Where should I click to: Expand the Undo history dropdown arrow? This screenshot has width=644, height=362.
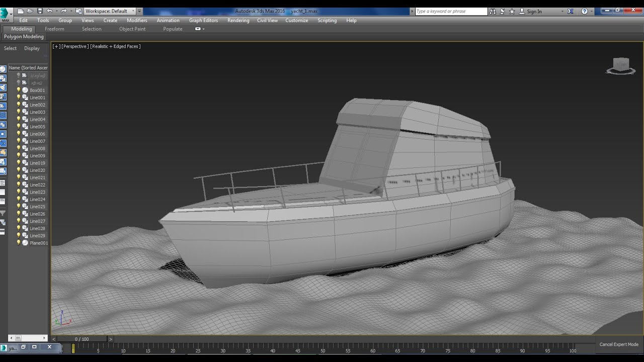[x=56, y=11]
